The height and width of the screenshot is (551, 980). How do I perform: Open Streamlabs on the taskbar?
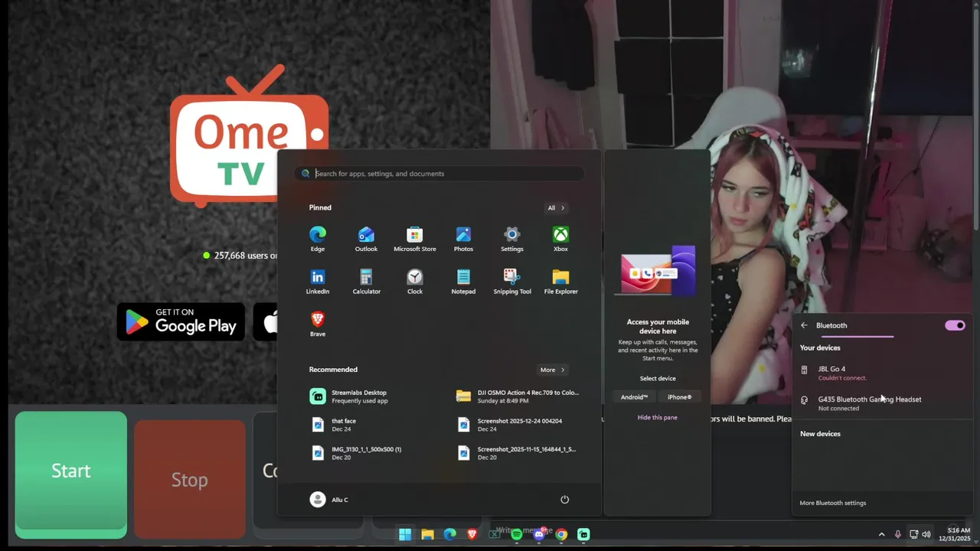coord(583,534)
